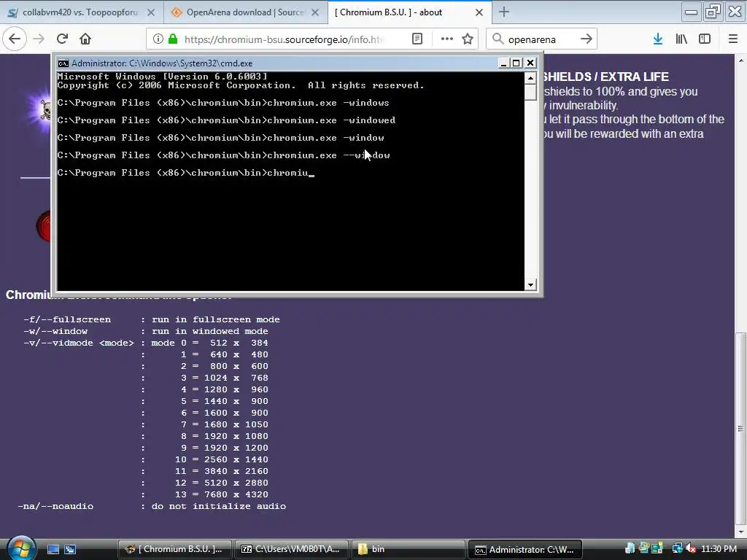
Task: Click the '13 = 7680 x 4320' mode line
Action: [x=222, y=494]
